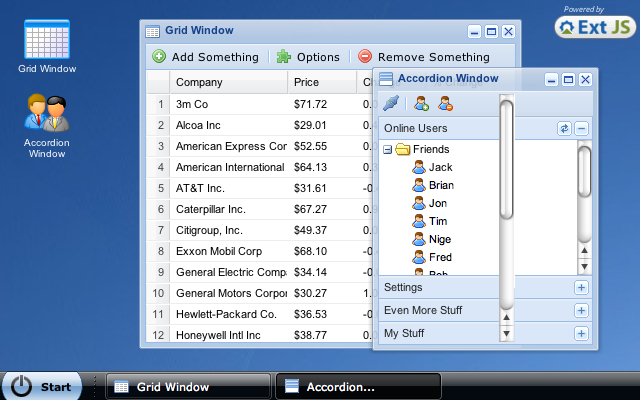The image size is (640, 400).
Task: Click the Friends folder icon
Action: 402,149
